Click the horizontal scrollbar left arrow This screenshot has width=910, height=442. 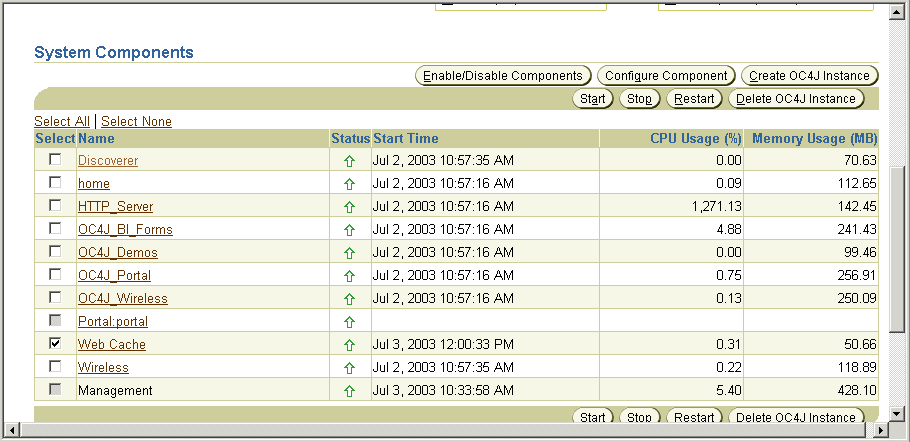point(13,430)
